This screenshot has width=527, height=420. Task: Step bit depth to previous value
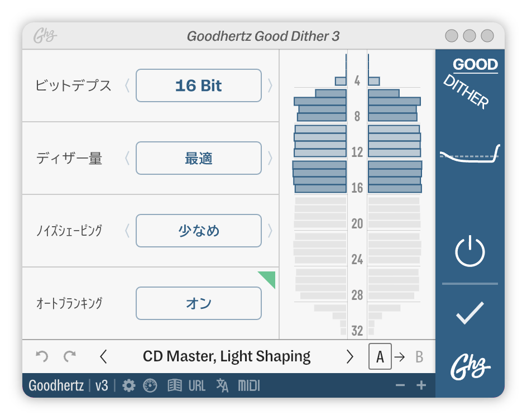(x=127, y=85)
